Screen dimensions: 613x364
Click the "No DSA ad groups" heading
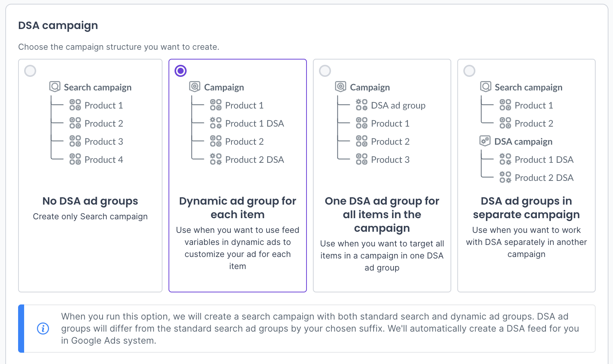point(90,201)
